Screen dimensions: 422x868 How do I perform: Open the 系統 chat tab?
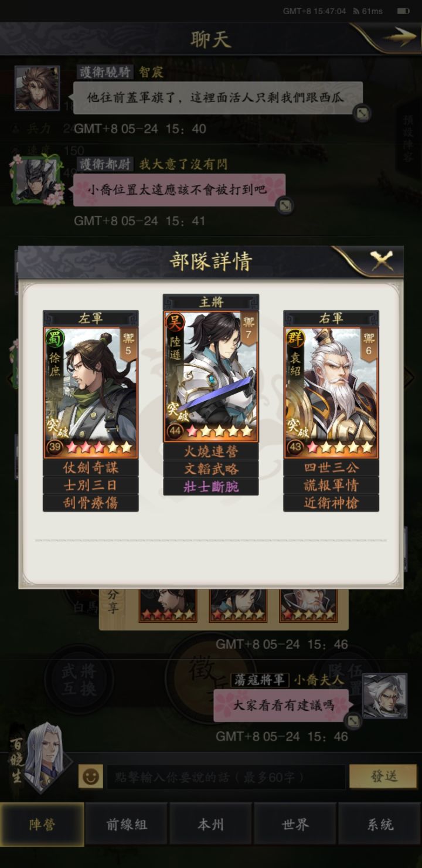380,824
